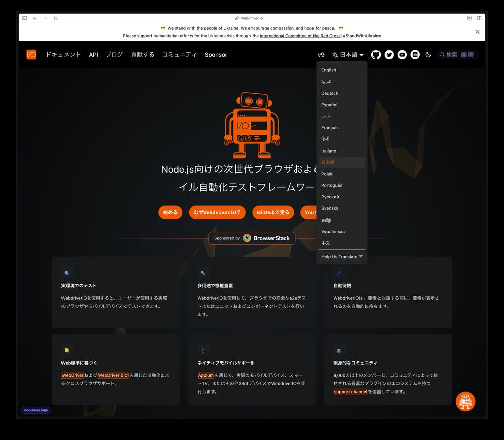Viewport: 504px width, 440px height.
Task: Open ドキュメント in the navbar
Action: coord(64,55)
